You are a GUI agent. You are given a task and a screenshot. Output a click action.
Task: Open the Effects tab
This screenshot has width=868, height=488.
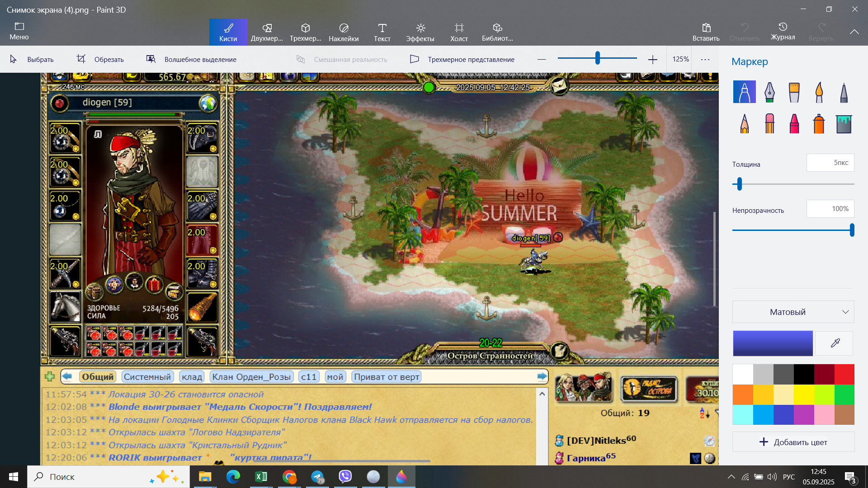(x=420, y=32)
